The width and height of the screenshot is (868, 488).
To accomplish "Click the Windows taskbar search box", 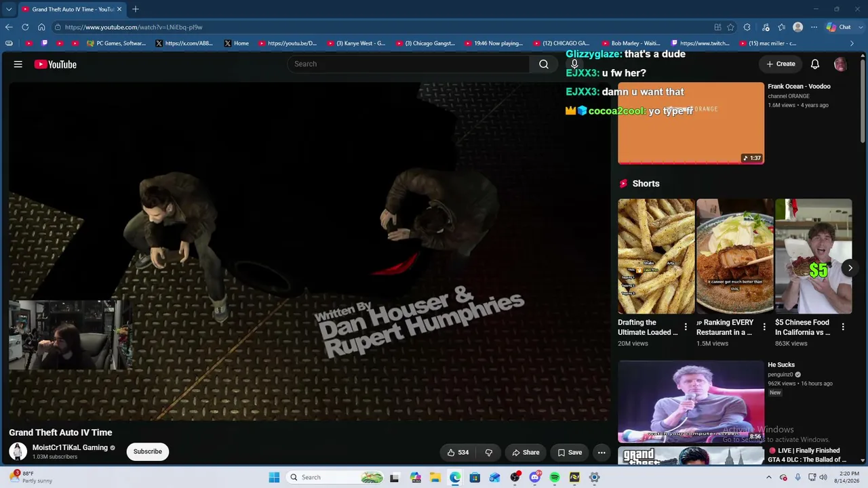I will (x=336, y=477).
